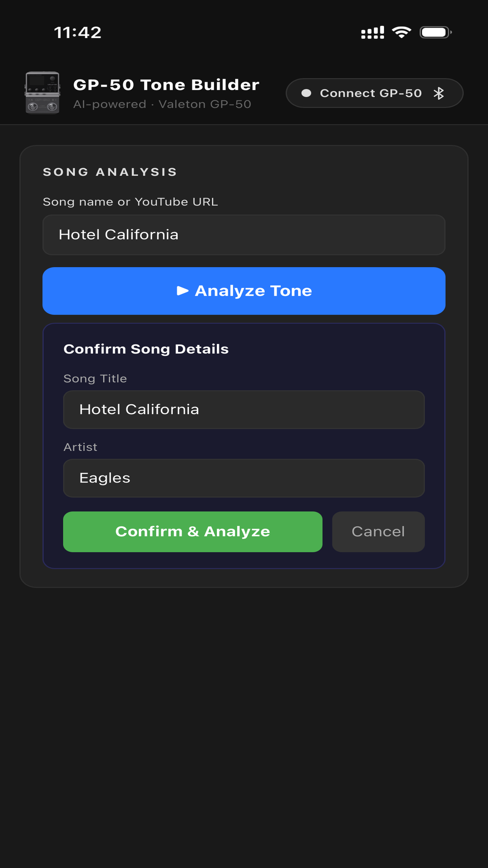Viewport: 488px width, 868px height.
Task: Tap the clock showing 11:42
Action: 78,32
